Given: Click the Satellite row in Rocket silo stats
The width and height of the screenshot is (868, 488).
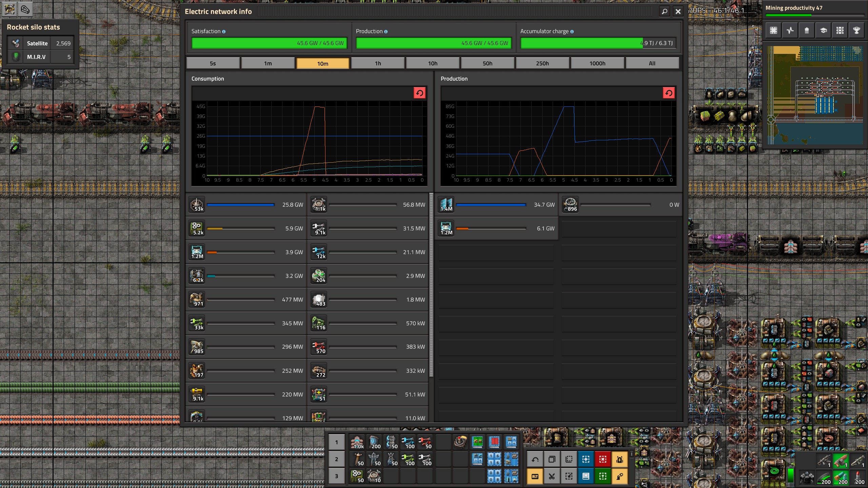Looking at the screenshot, I should (40, 43).
